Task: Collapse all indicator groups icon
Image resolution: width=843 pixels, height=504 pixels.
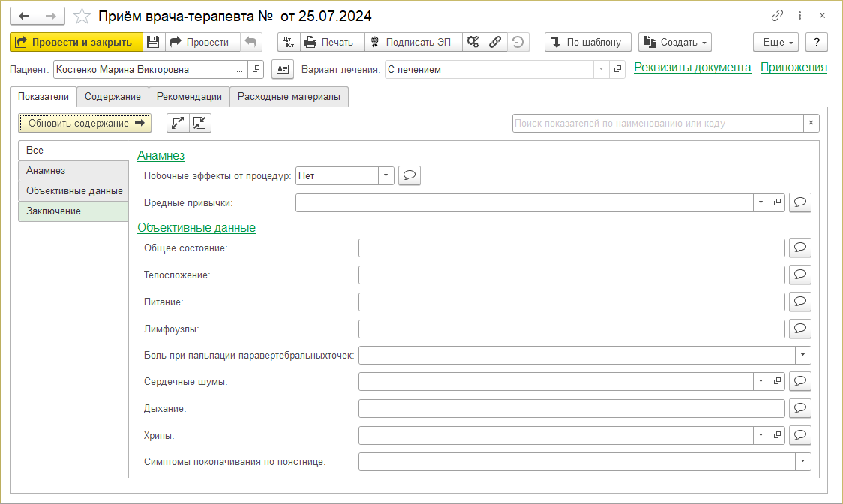Action: click(x=200, y=123)
